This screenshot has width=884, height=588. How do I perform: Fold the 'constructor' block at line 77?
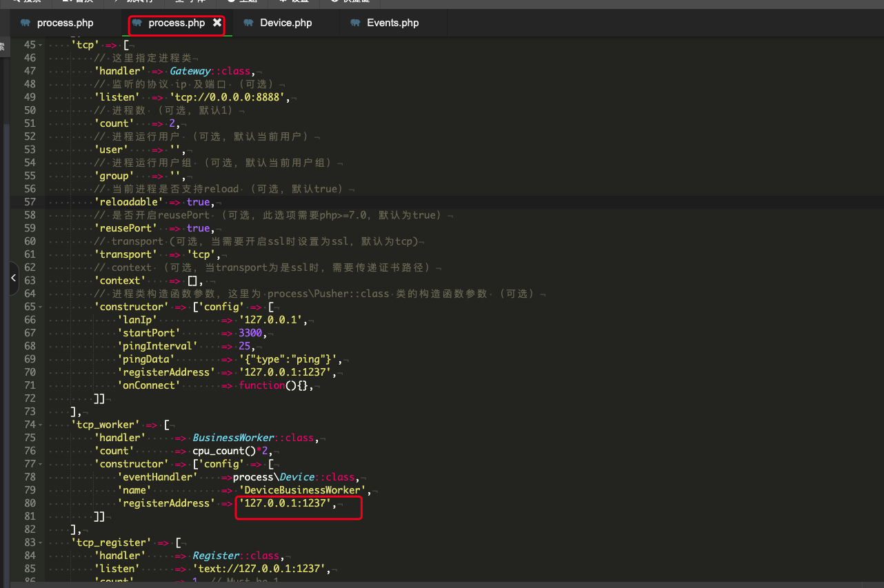pos(41,464)
